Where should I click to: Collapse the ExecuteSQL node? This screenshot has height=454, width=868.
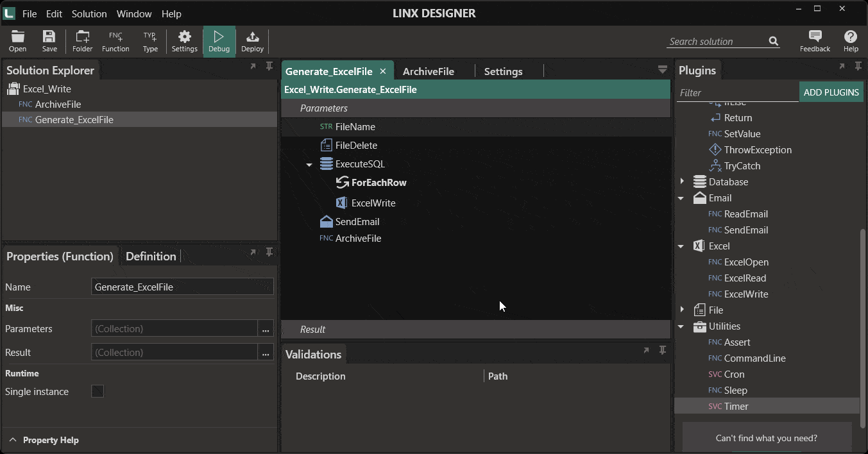click(x=309, y=165)
